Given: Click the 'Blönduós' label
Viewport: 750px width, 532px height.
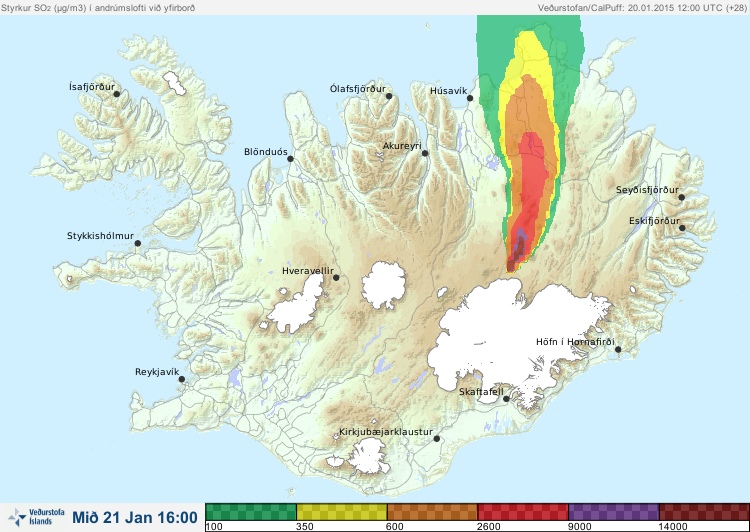Looking at the screenshot, I should click(x=266, y=152).
